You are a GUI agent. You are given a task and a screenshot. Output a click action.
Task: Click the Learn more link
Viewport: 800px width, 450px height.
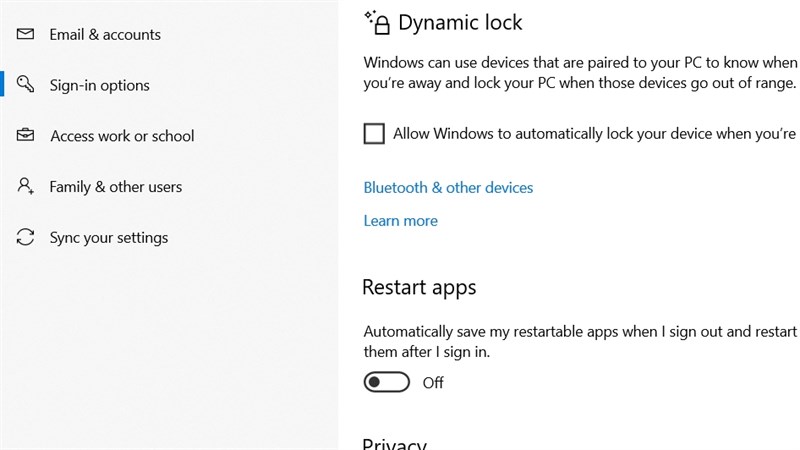coord(400,220)
